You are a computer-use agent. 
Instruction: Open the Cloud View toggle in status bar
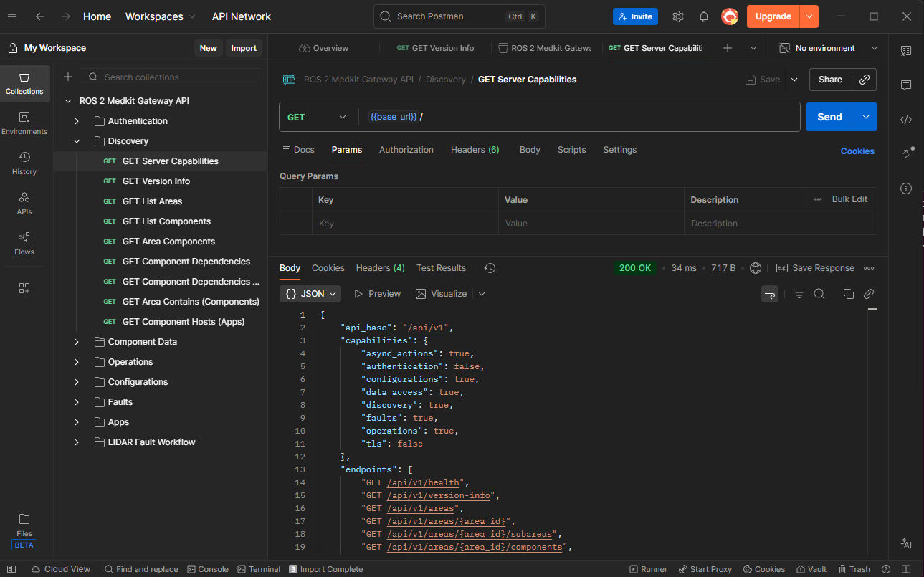(x=61, y=569)
